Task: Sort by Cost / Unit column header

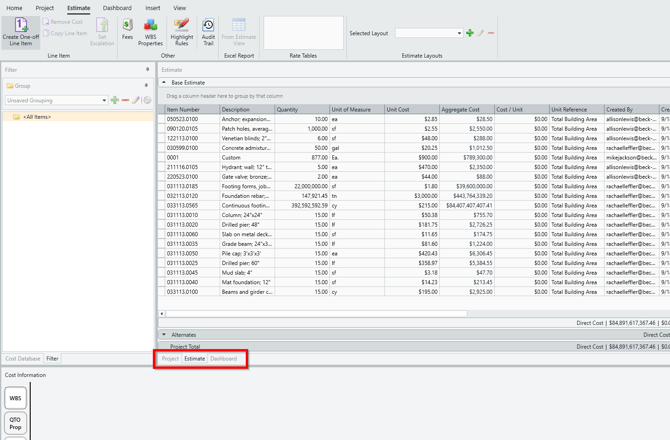Action: pyautogui.click(x=521, y=109)
